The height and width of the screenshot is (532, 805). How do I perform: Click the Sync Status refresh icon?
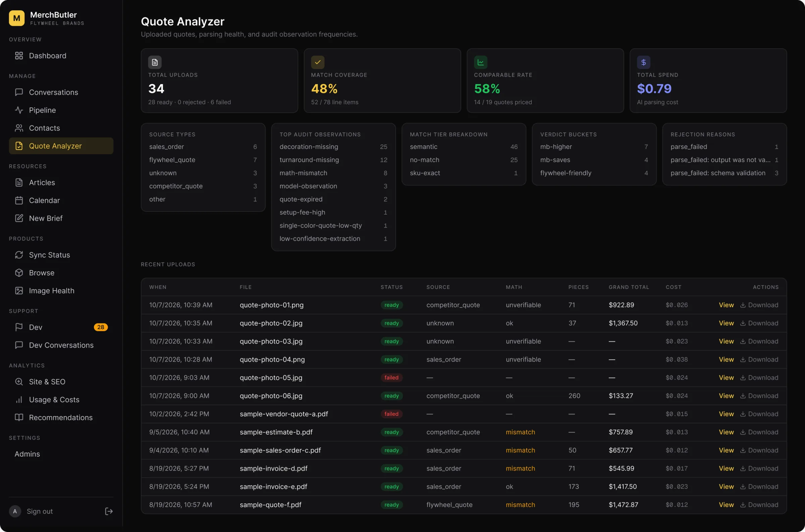pyautogui.click(x=19, y=255)
